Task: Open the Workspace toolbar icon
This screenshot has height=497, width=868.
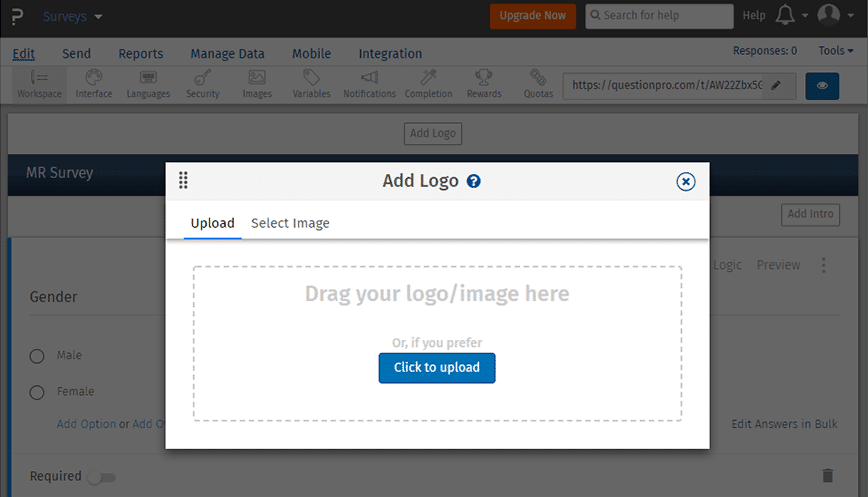Action: tap(39, 85)
